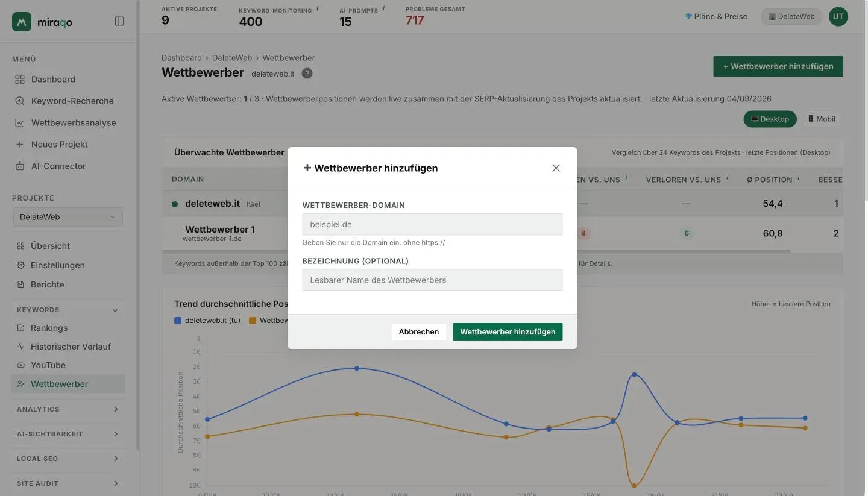Switch to Mobil view
The height and width of the screenshot is (496, 868).
(821, 119)
